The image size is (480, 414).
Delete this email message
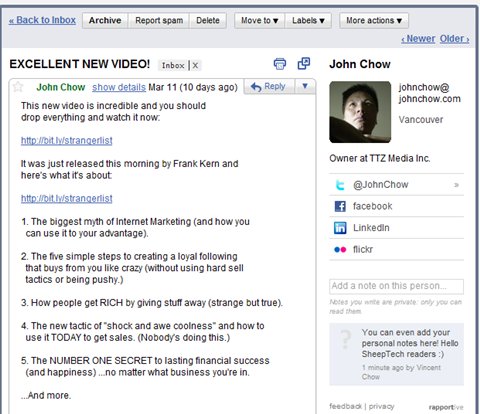coord(208,20)
